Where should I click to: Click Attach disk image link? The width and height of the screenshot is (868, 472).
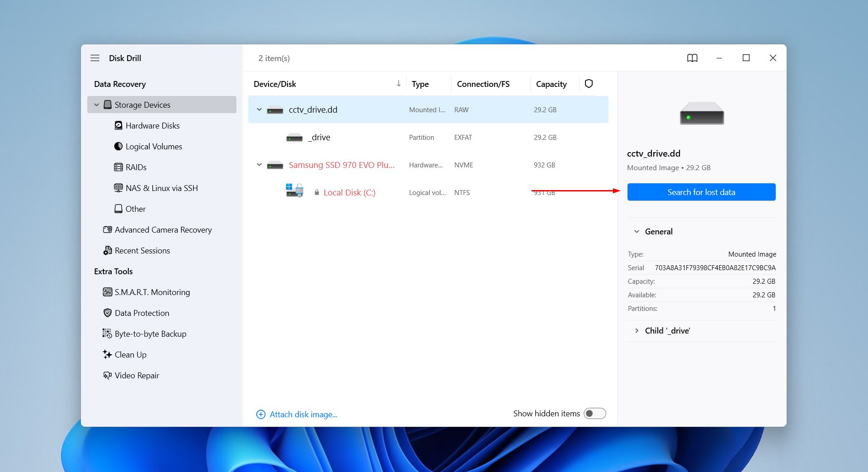coord(303,414)
